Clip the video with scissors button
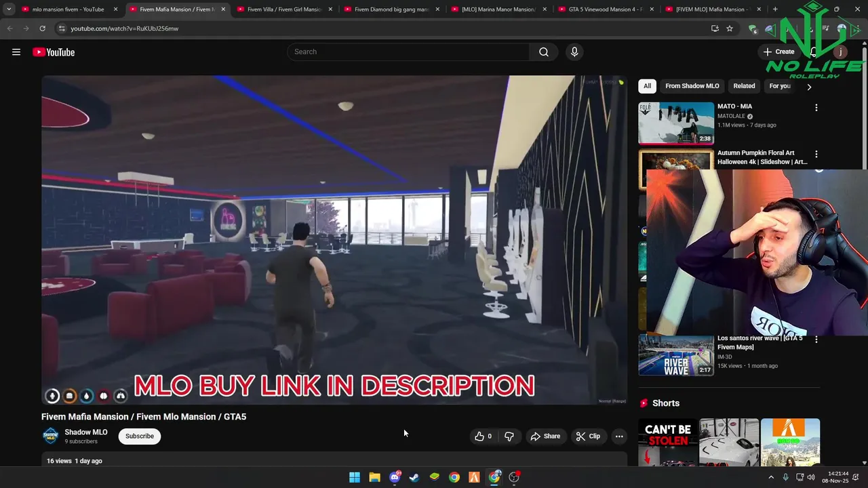The height and width of the screenshot is (488, 868). point(588,436)
